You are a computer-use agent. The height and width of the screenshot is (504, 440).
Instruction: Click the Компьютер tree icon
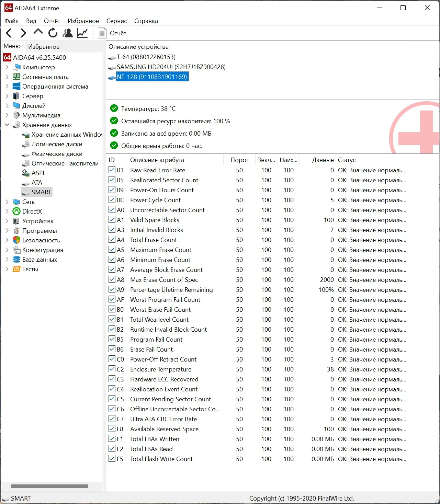click(x=16, y=67)
